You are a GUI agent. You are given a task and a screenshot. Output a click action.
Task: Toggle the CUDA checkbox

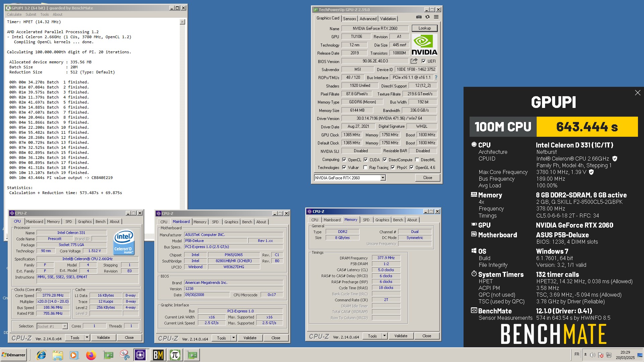coord(366,160)
